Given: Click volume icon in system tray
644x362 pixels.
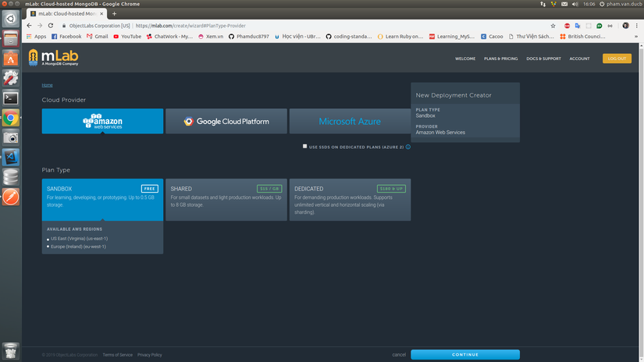Looking at the screenshot, I should 575,4.
